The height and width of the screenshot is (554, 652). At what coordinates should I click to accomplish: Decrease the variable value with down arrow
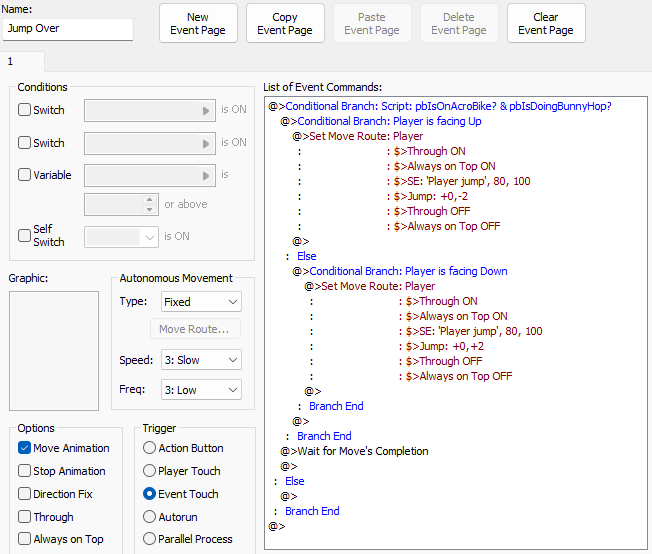click(x=149, y=209)
